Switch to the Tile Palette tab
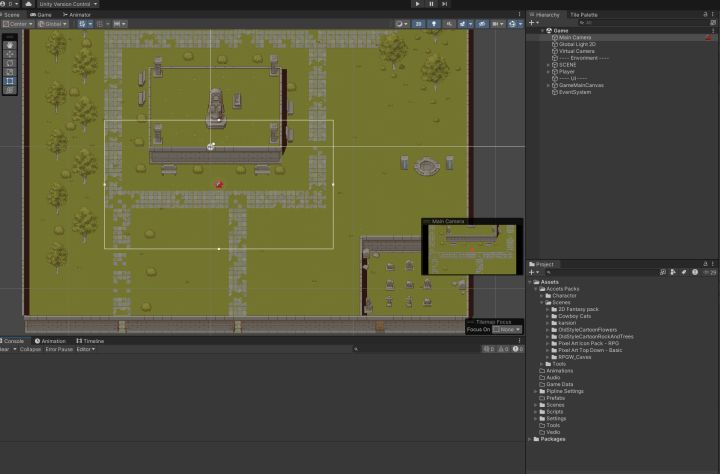 pos(584,15)
